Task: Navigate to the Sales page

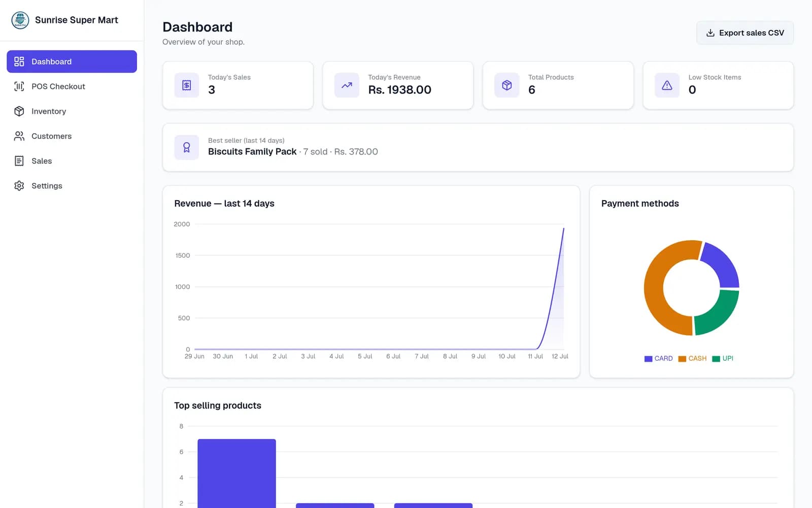Action: tap(72, 161)
